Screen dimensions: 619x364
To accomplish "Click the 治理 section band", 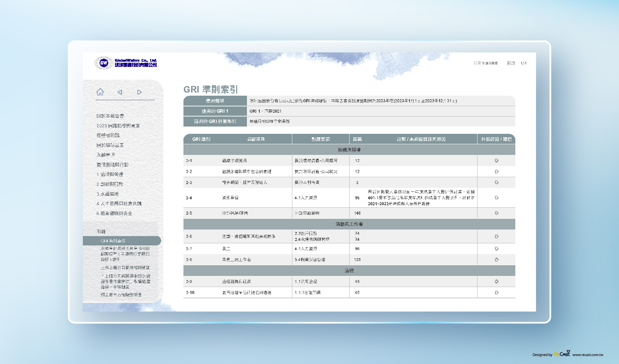I will [x=349, y=271].
